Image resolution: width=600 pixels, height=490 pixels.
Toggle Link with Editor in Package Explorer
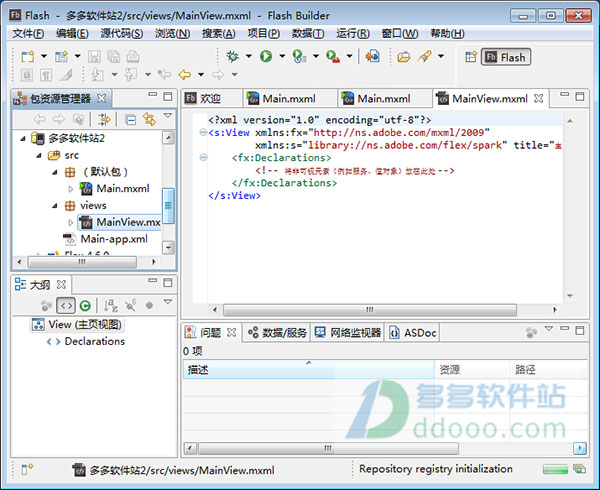point(149,119)
